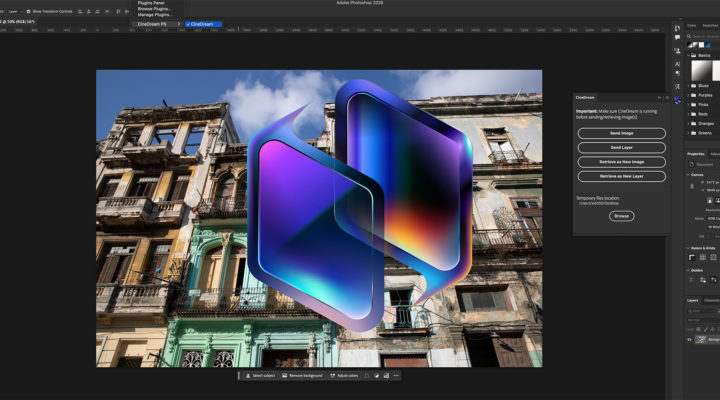Collapse the Rulers & Grids section
This screenshot has width=720, height=400.
point(688,248)
